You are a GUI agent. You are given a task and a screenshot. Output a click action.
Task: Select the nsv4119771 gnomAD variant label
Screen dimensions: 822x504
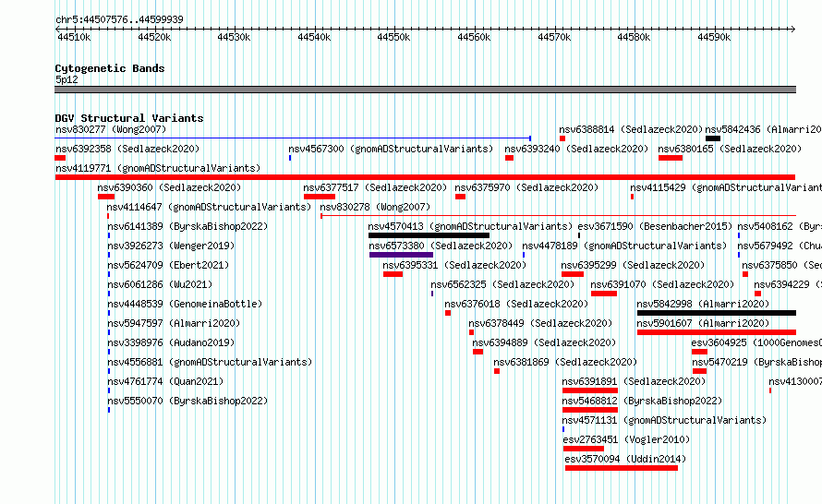pos(158,168)
